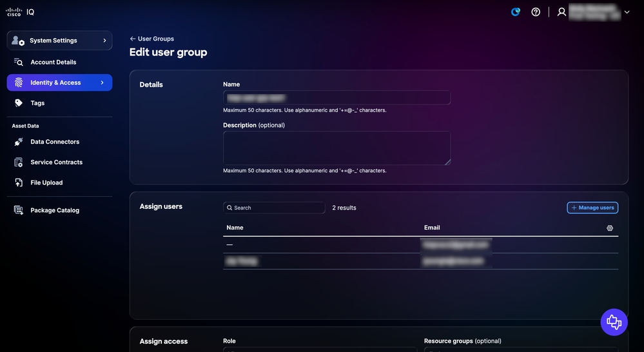Open the feedback thumbs floating button
Image resolution: width=644 pixels, height=352 pixels.
click(614, 322)
